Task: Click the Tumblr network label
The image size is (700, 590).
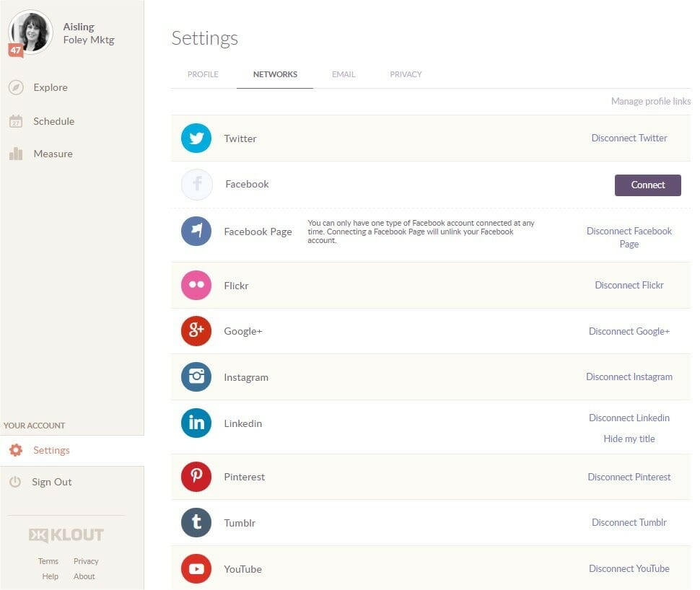Action: click(240, 523)
